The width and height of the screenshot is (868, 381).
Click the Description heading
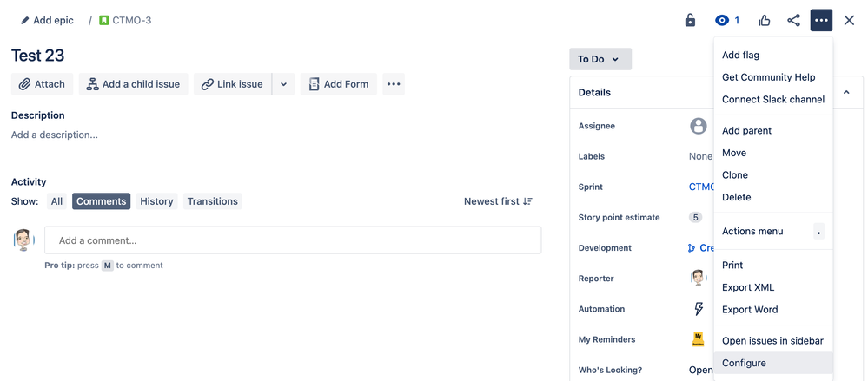pyautogui.click(x=37, y=115)
